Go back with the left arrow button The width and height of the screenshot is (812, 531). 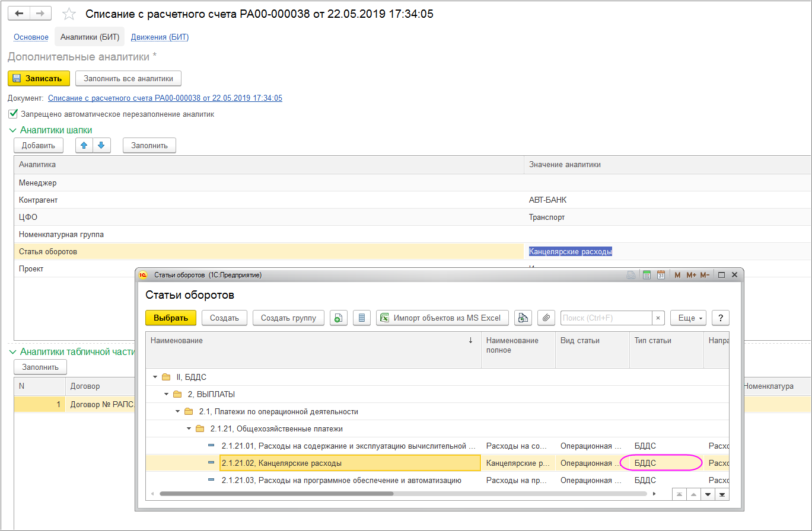(x=19, y=14)
